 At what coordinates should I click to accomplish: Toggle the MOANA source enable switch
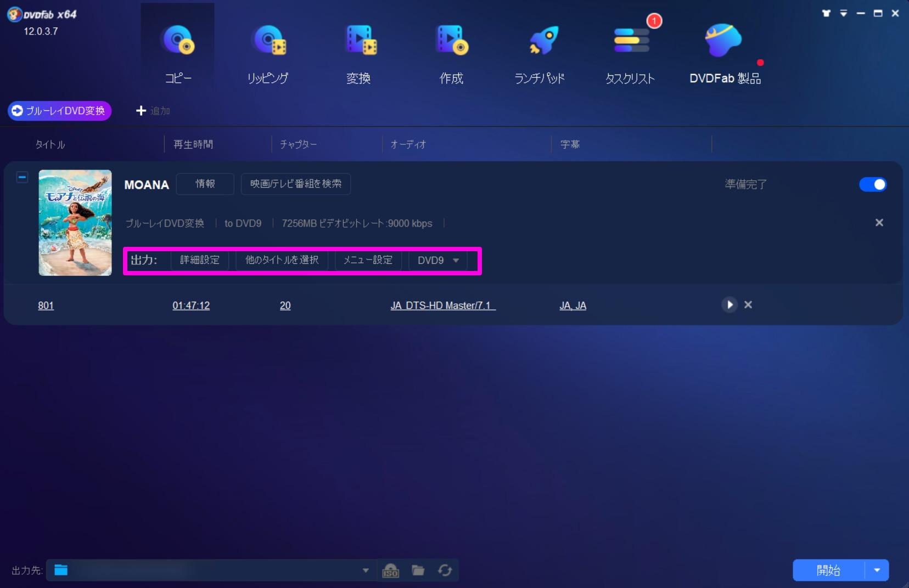872,185
